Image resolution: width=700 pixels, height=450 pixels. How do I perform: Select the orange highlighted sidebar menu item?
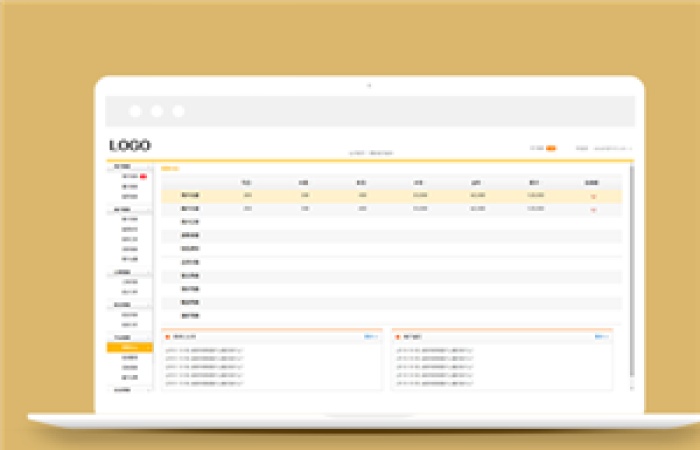click(129, 347)
